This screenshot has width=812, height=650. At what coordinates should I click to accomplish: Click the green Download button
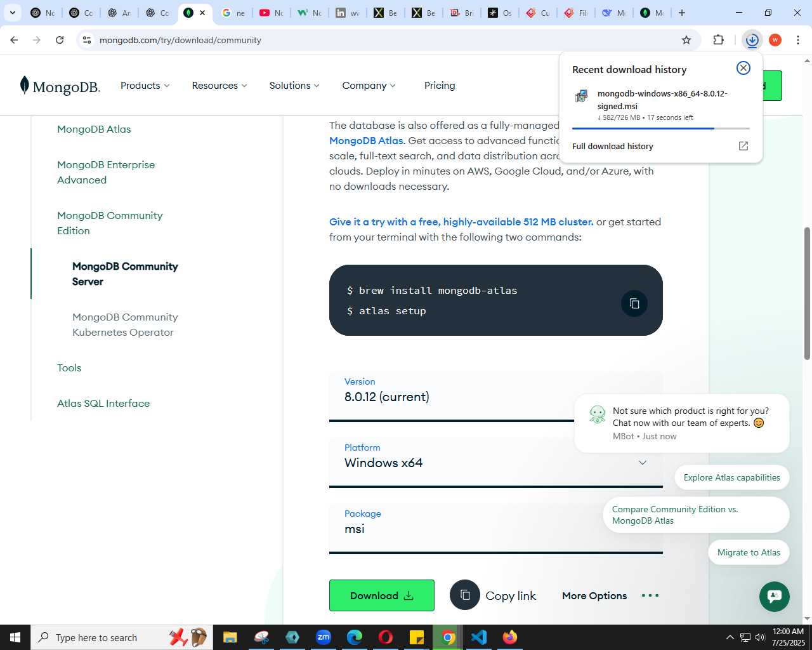coord(382,595)
